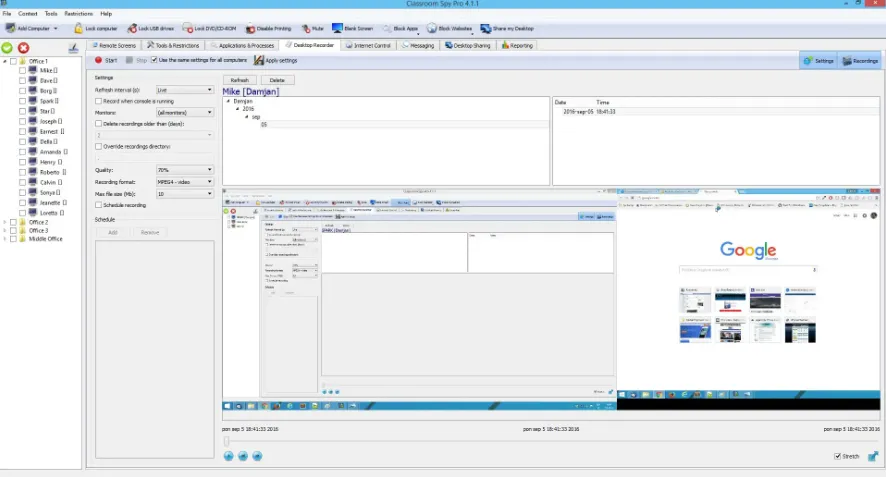Select day 05 in recordings tree
This screenshot has height=477, width=886.
[264, 124]
